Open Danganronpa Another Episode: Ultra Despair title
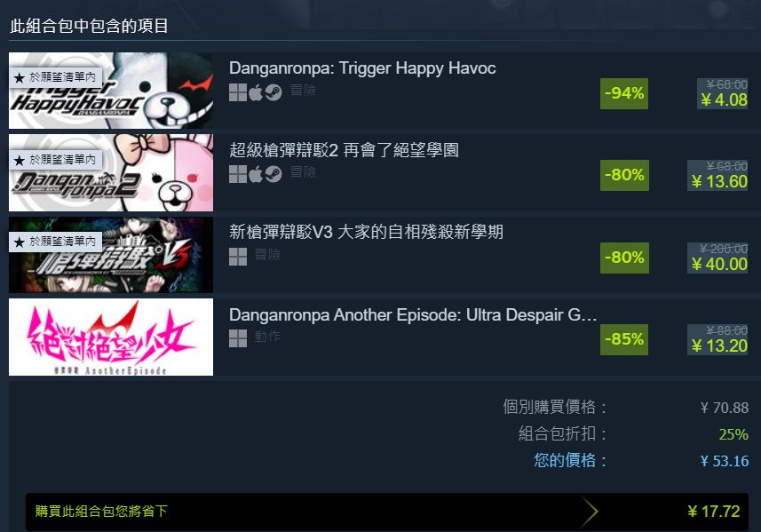Screen dimensions: 761x532 (x=413, y=315)
